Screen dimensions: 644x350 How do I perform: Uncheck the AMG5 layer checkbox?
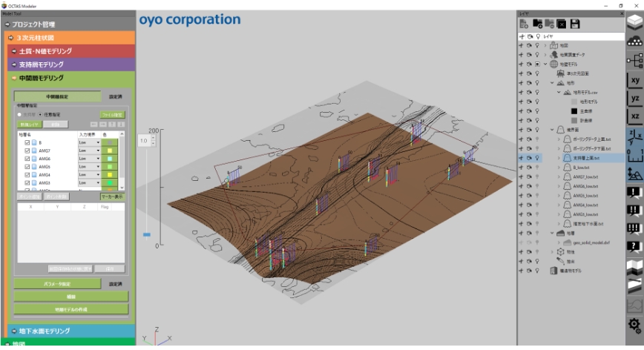pyautogui.click(x=27, y=167)
